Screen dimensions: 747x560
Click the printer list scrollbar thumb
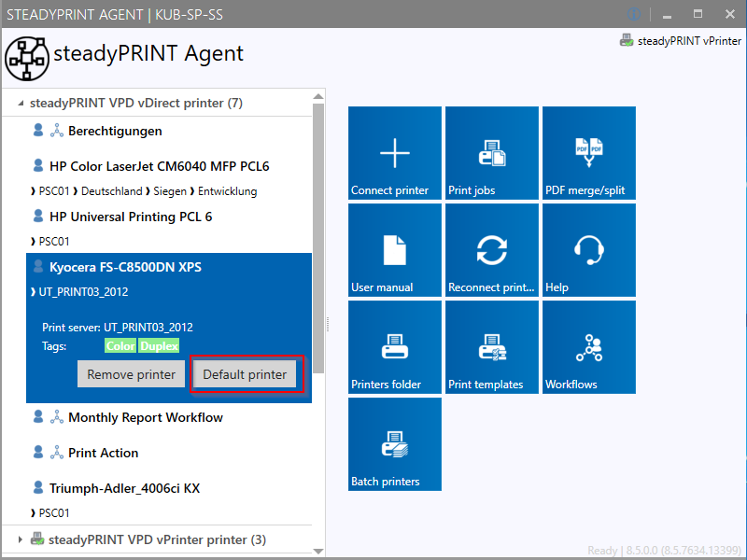(318, 238)
